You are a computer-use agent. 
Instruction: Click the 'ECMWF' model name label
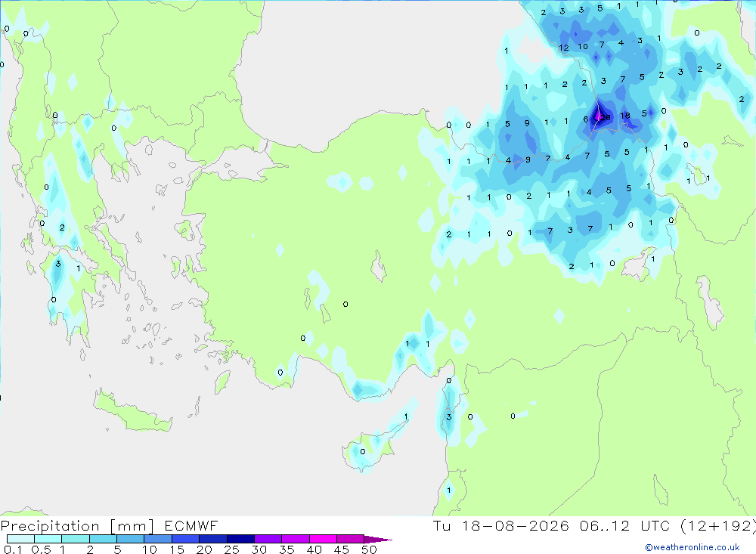click(191, 525)
